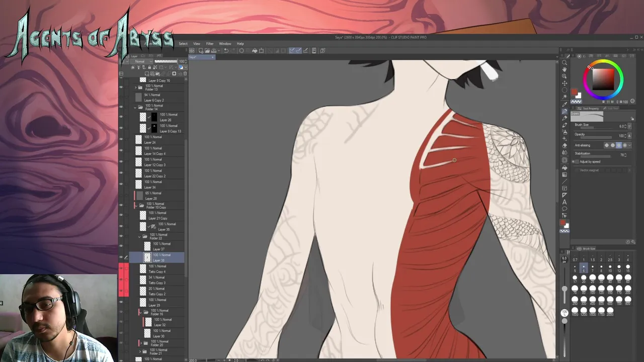Expand Folder 13 in layer list
The image size is (644, 362).
pos(135,87)
